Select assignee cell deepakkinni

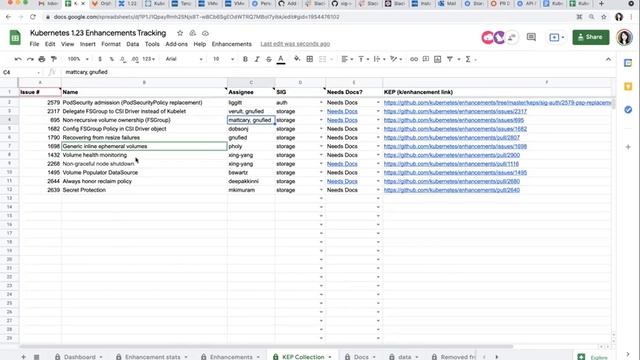point(251,181)
